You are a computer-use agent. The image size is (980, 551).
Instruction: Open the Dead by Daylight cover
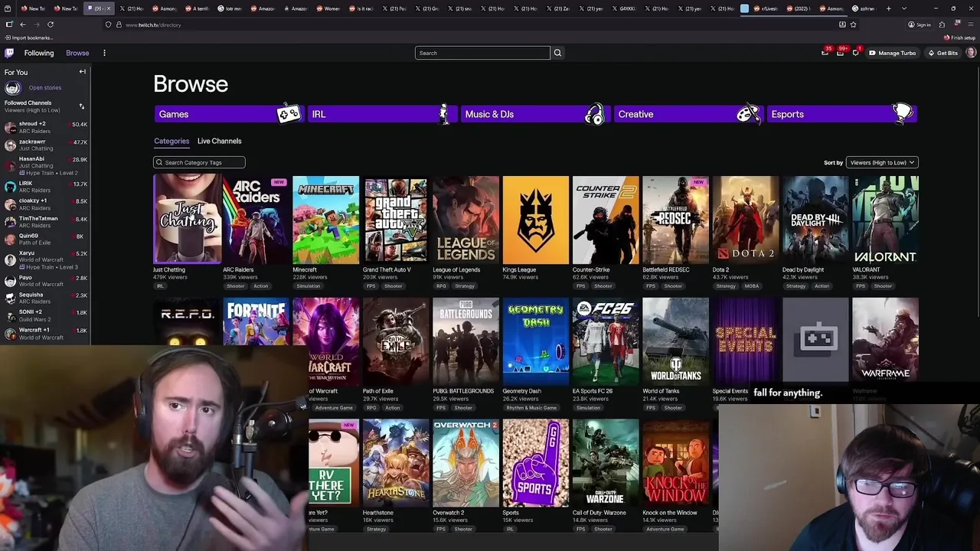(x=815, y=220)
